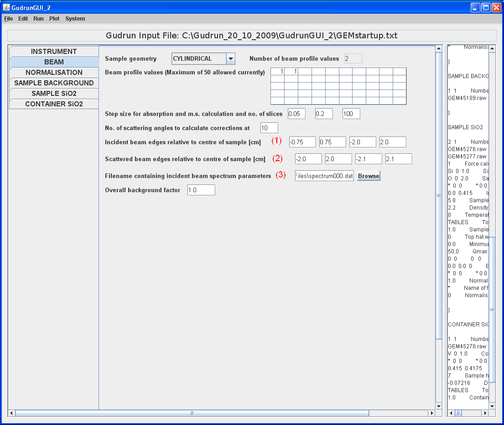Click the Browse button for spectrum file
Image resolution: width=504 pixels, height=425 pixels.
[368, 176]
